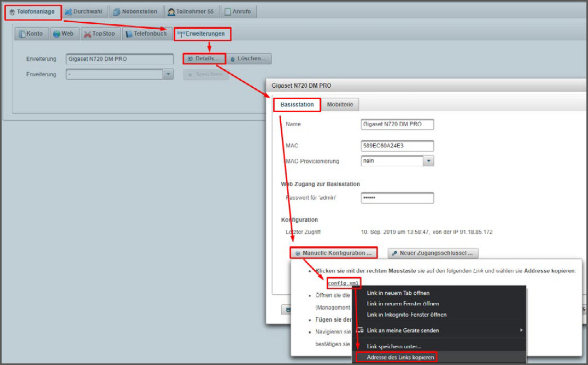The image size is (588, 365).
Task: Edit the Name field in dialog
Action: [x=397, y=124]
